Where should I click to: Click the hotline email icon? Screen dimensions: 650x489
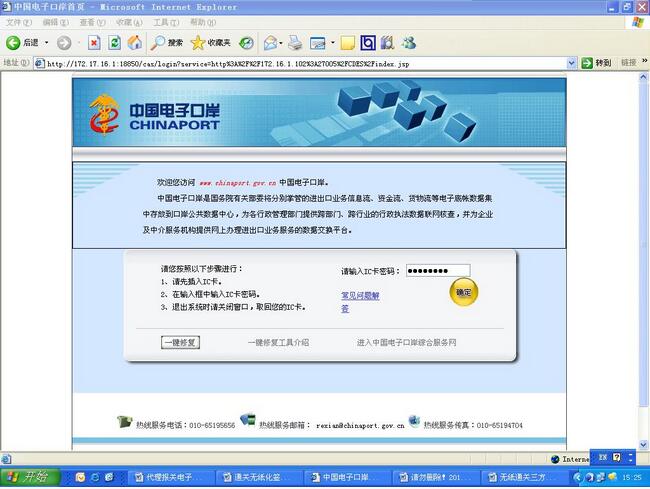(248, 419)
